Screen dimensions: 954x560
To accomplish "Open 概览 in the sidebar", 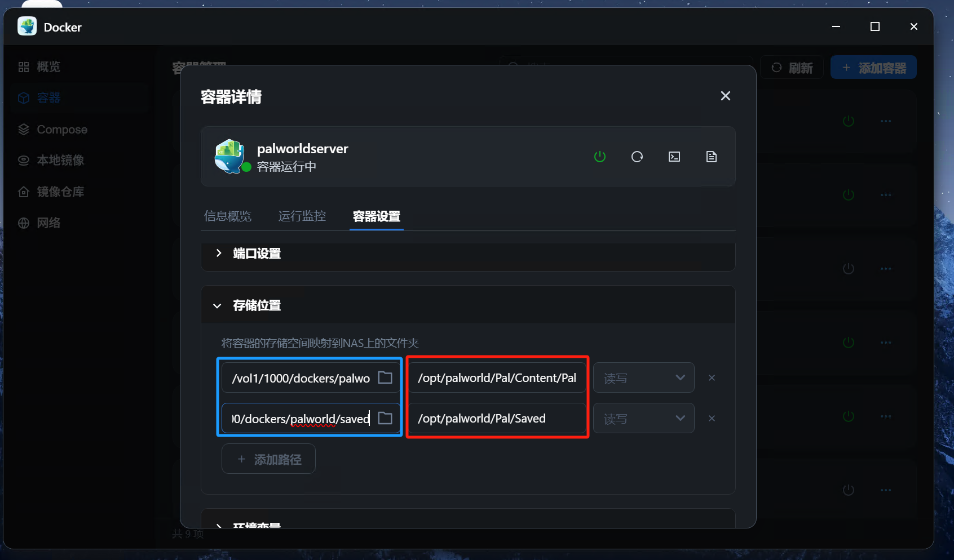I will pos(79,66).
